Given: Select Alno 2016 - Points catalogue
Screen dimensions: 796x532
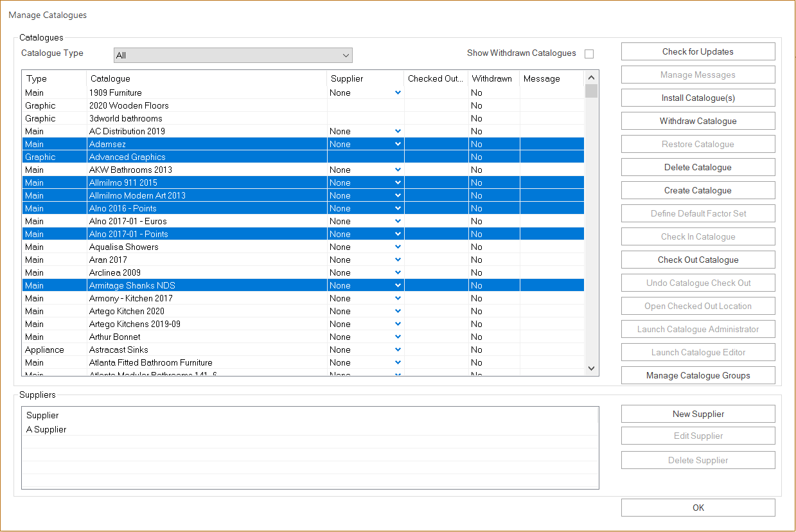Looking at the screenshot, I should point(303,208).
